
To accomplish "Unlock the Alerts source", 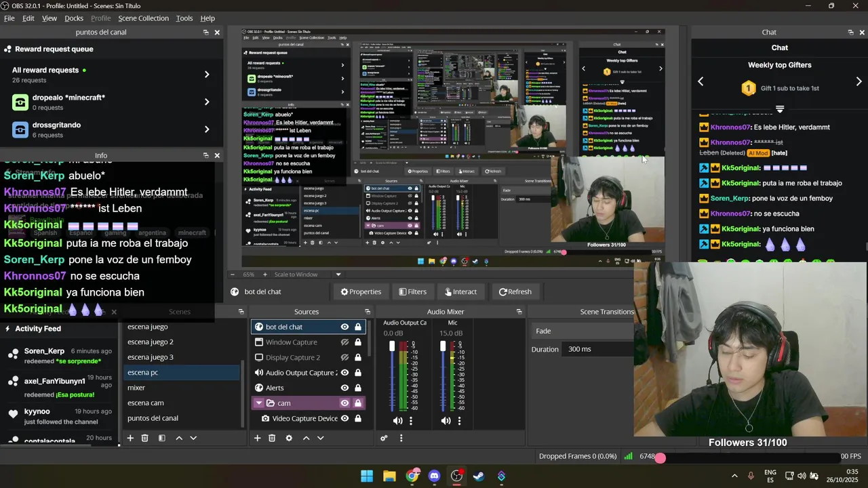I will point(358,388).
